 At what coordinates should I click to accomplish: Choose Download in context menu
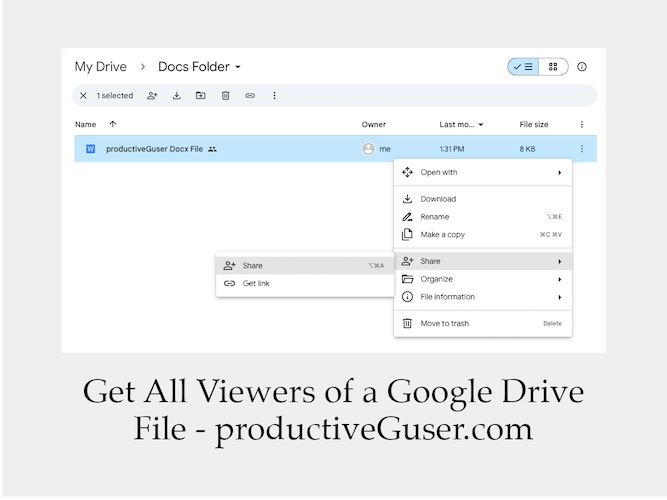click(483, 199)
